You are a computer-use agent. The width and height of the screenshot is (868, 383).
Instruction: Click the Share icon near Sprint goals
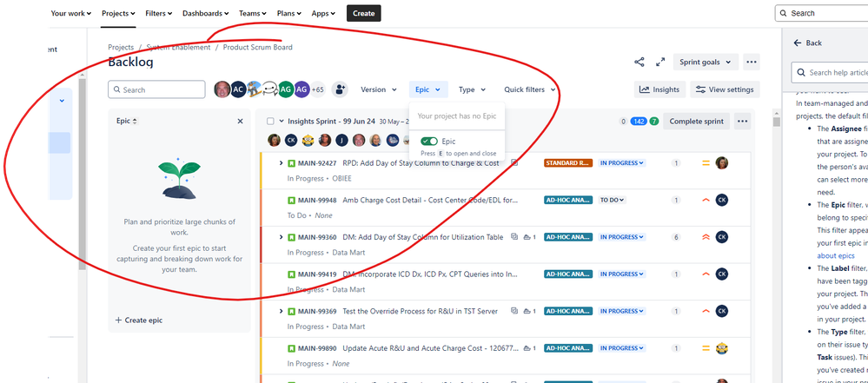tap(639, 62)
